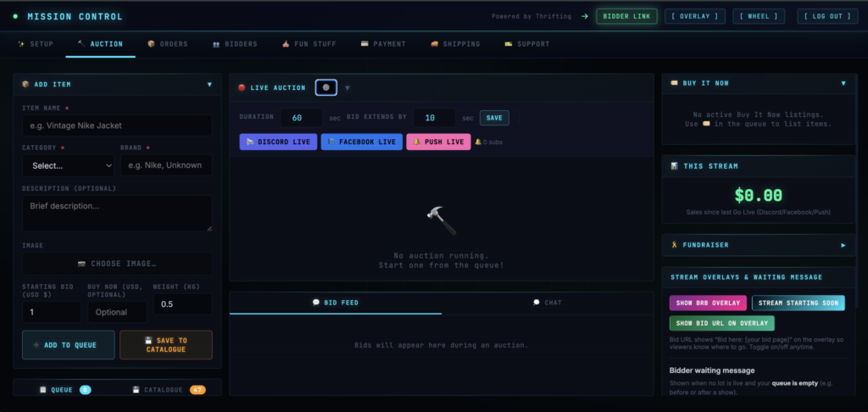Click the tag icon beside Buy It Now

674,83
